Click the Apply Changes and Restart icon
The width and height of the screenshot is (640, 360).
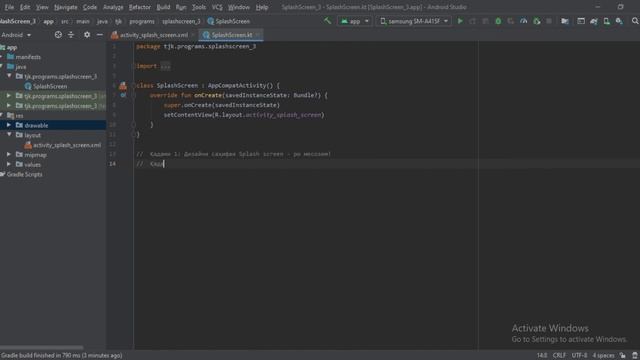pos(473,21)
